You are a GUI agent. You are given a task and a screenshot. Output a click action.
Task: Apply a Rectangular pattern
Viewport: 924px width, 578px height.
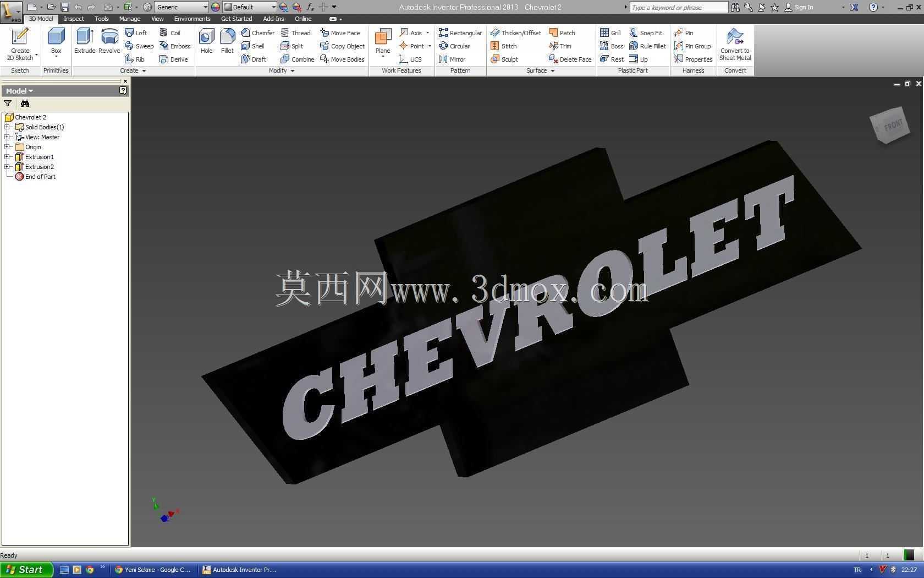(460, 33)
